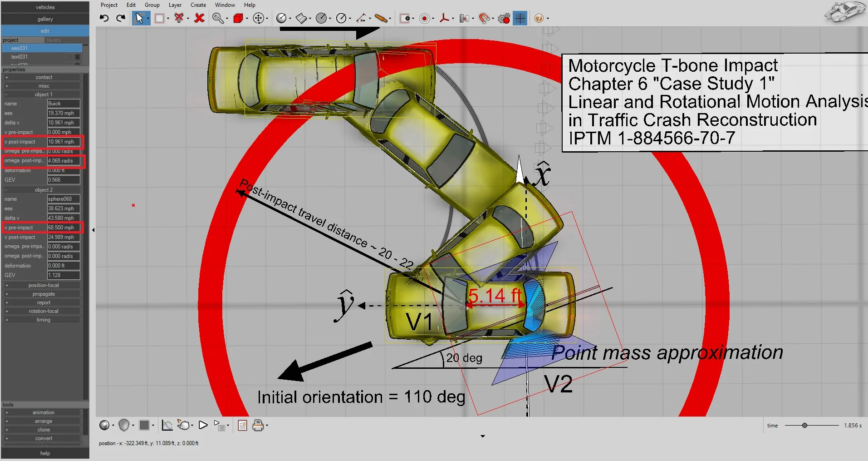Click the dotted box record-point icon
The image size is (868, 461).
click(x=405, y=18)
